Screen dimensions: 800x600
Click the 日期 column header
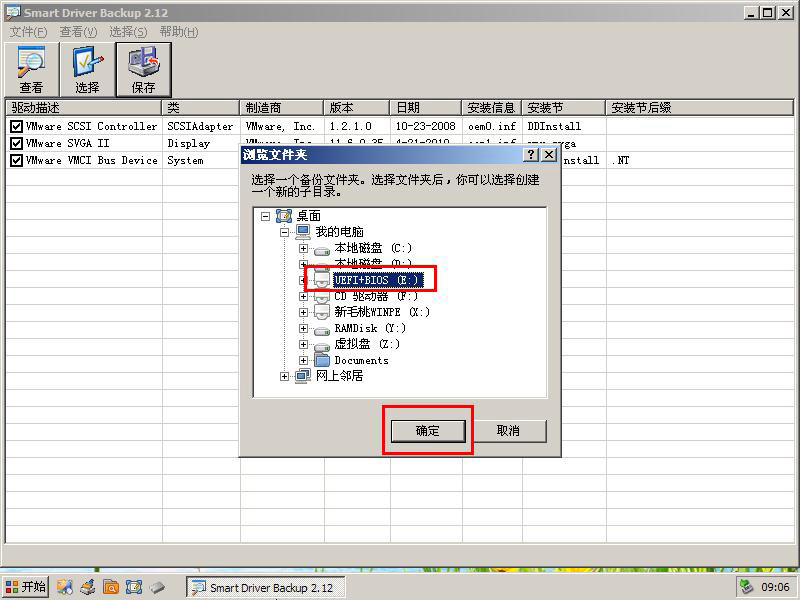(426, 108)
